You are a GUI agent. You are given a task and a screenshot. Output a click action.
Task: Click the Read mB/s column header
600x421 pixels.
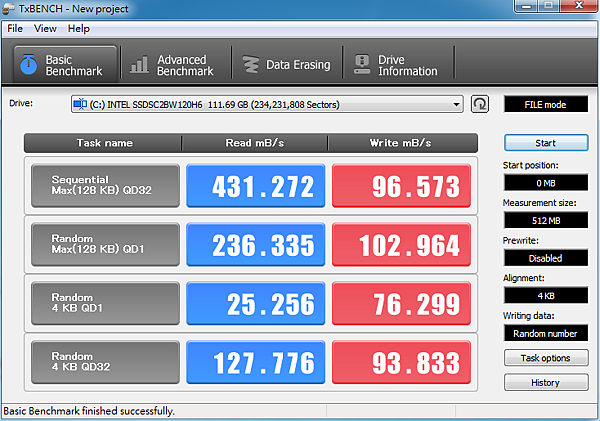(254, 143)
